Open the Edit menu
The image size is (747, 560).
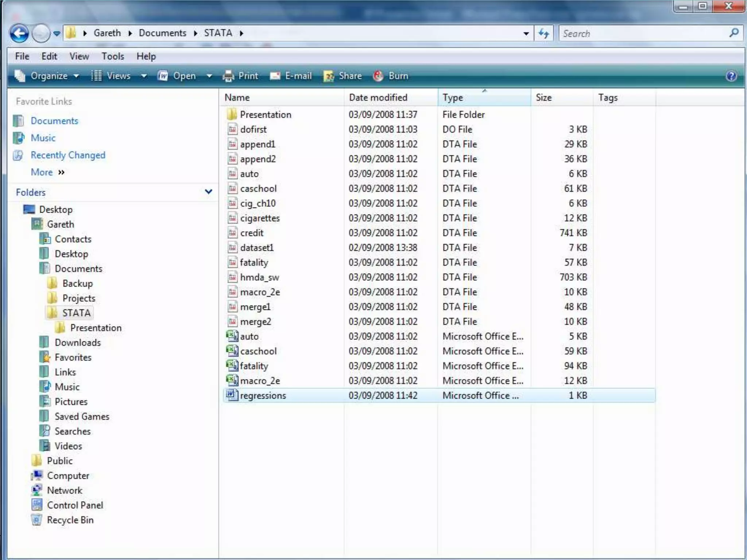click(49, 56)
